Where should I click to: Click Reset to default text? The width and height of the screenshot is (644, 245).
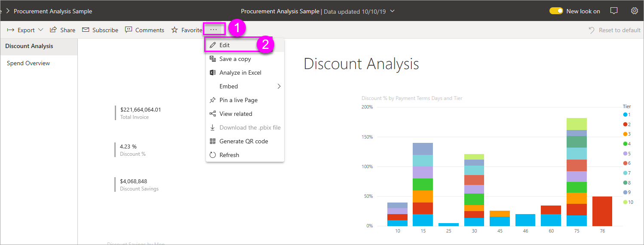pyautogui.click(x=619, y=30)
